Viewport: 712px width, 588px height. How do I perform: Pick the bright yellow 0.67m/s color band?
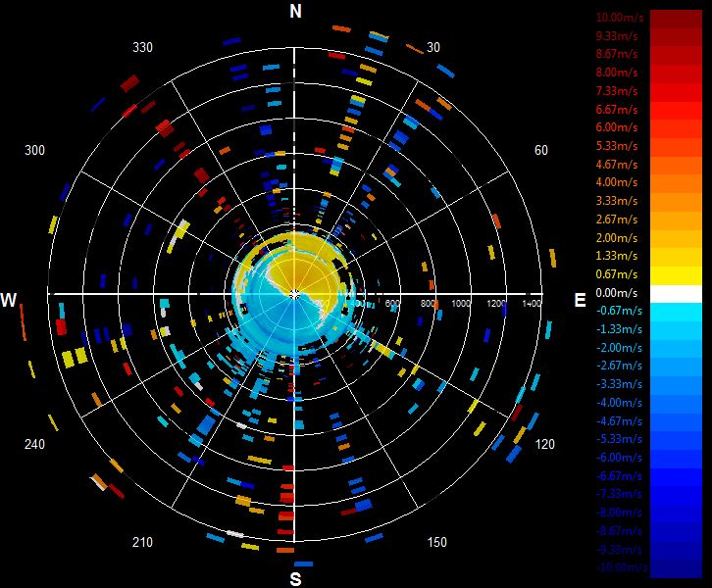coord(676,275)
